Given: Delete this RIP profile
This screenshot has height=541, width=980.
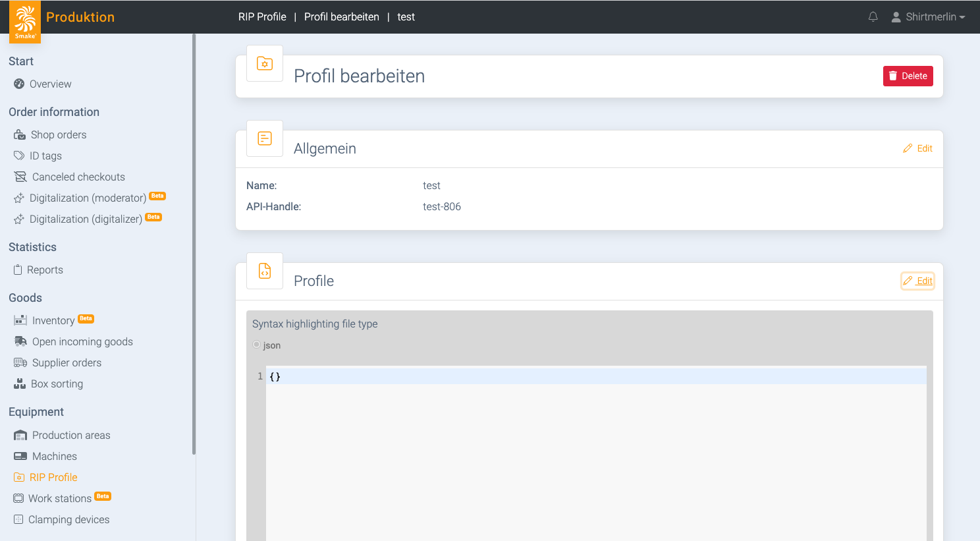Looking at the screenshot, I should pos(908,76).
